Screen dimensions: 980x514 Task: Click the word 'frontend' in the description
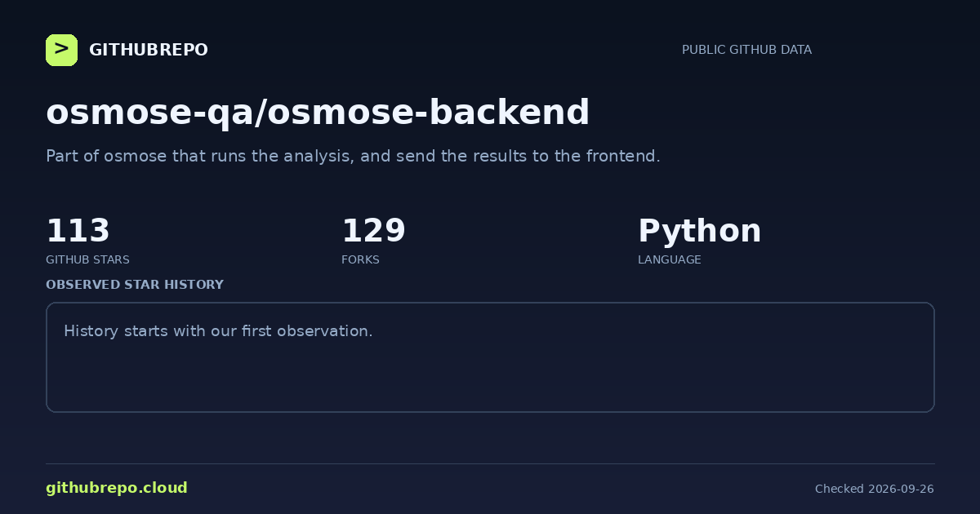tap(621, 156)
